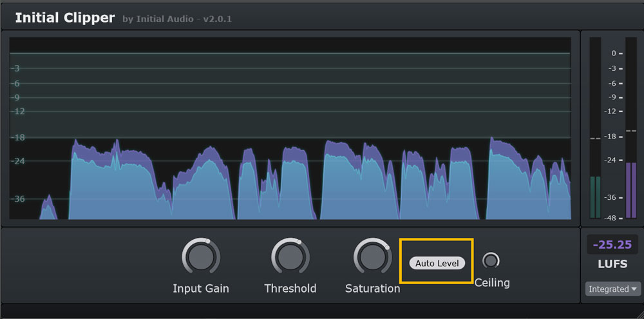Image resolution: width=644 pixels, height=319 pixels.
Task: Click the green input level meter
Action: [x=595, y=197]
